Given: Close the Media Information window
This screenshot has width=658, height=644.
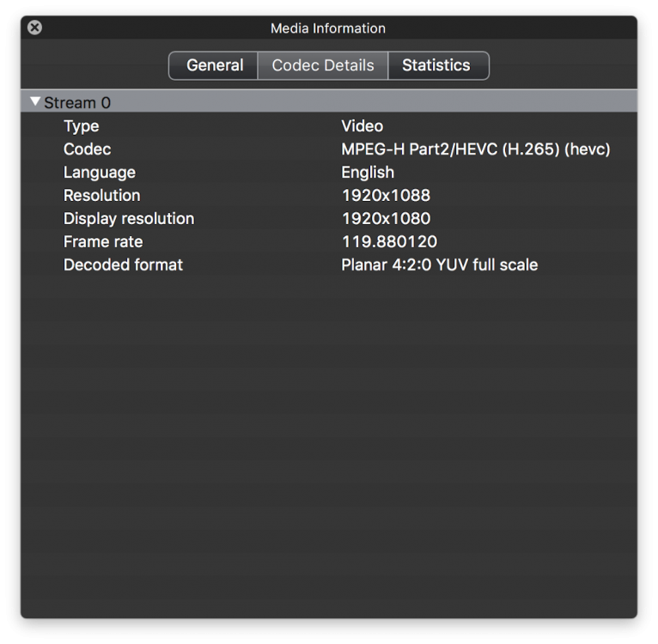Looking at the screenshot, I should coord(34,27).
